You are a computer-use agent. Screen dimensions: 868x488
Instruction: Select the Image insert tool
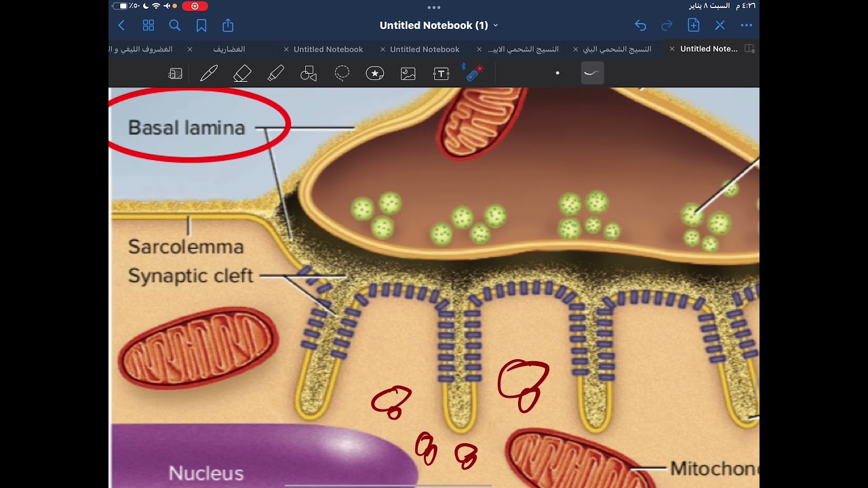pyautogui.click(x=408, y=74)
